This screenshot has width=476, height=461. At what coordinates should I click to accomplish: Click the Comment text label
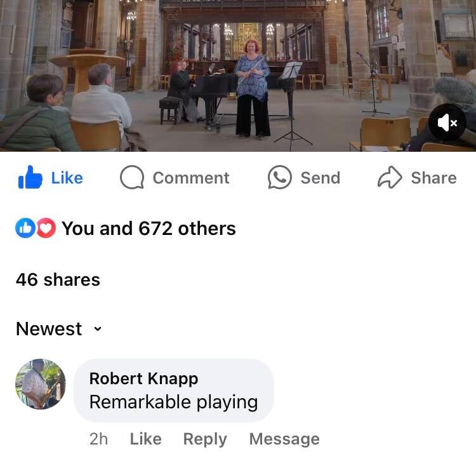[191, 178]
